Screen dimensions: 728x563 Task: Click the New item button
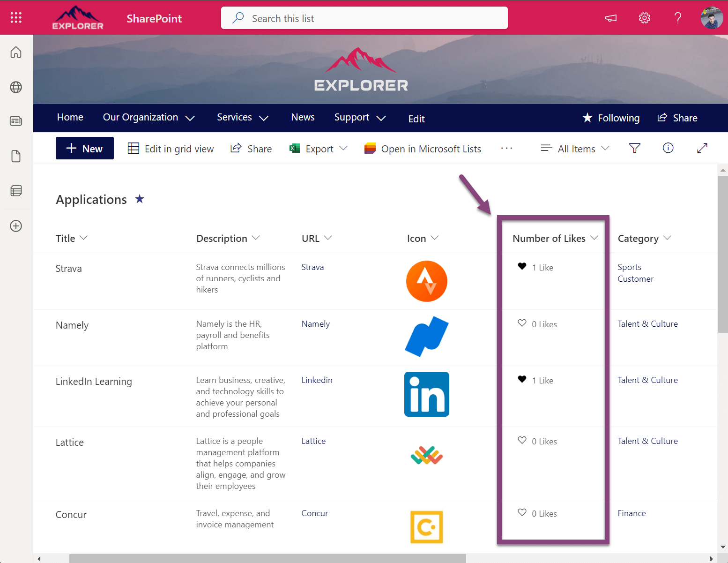point(85,149)
